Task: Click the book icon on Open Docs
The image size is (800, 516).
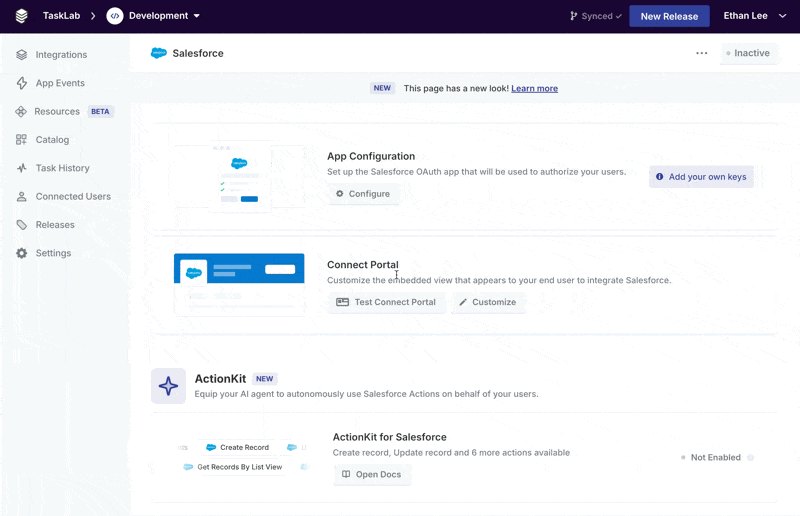Action: (x=346, y=474)
